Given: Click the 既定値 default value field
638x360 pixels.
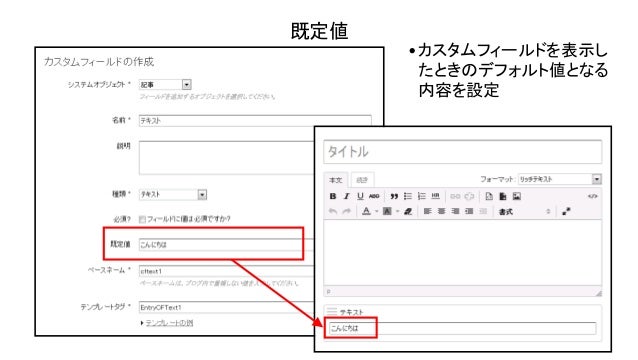Looking at the screenshot, I should 226,244.
